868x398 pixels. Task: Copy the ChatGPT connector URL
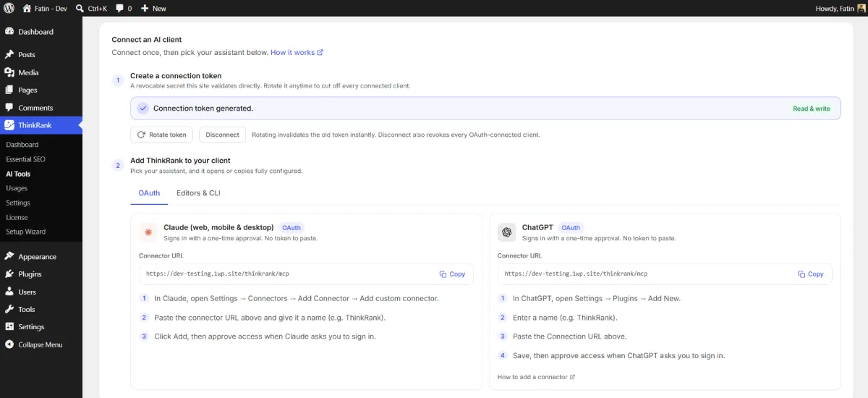811,274
